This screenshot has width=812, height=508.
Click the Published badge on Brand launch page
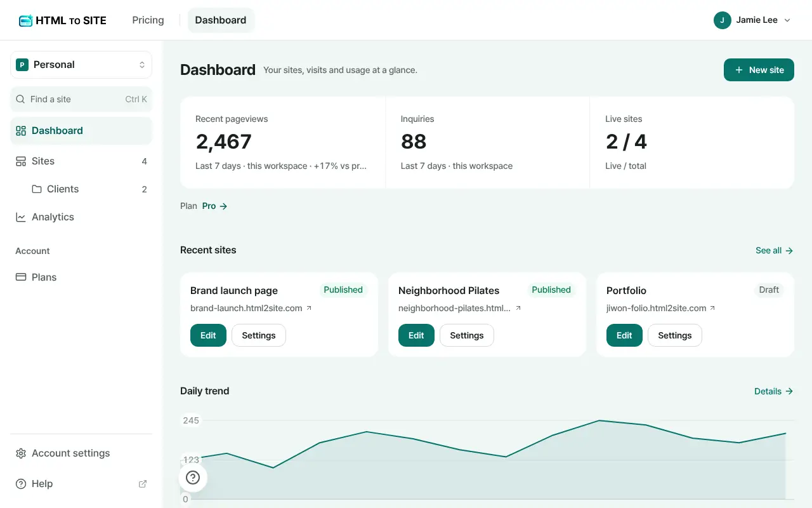343,290
